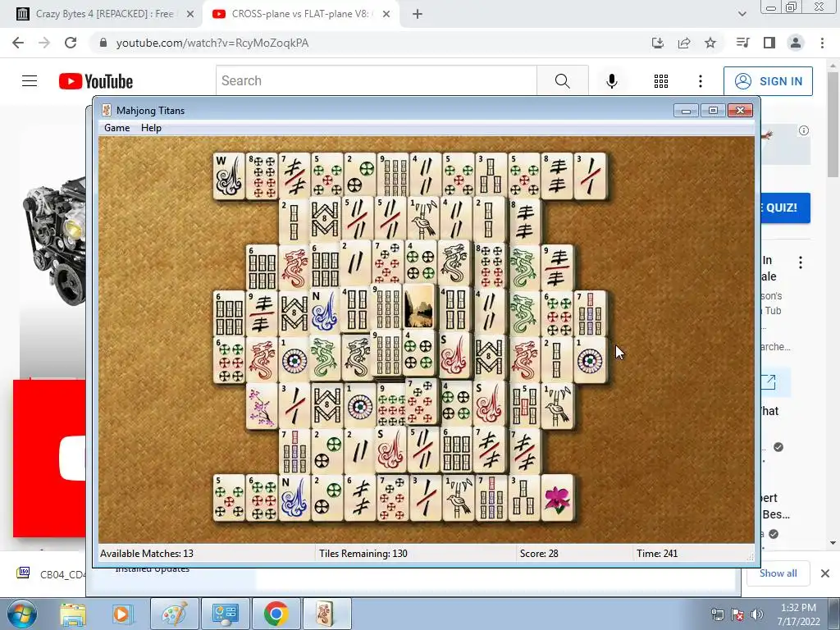Click the Available Matches: 13 status text
Viewport: 840px width, 630px height.
coord(147,554)
